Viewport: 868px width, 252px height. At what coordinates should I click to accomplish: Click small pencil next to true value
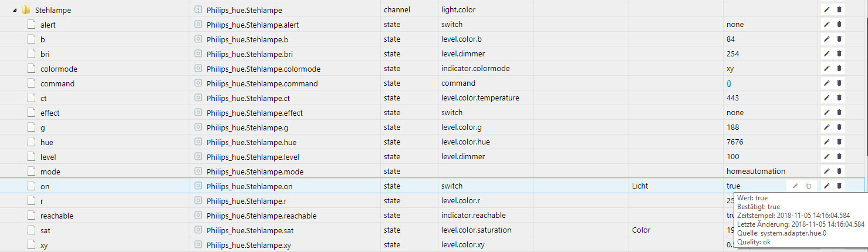coord(795,186)
